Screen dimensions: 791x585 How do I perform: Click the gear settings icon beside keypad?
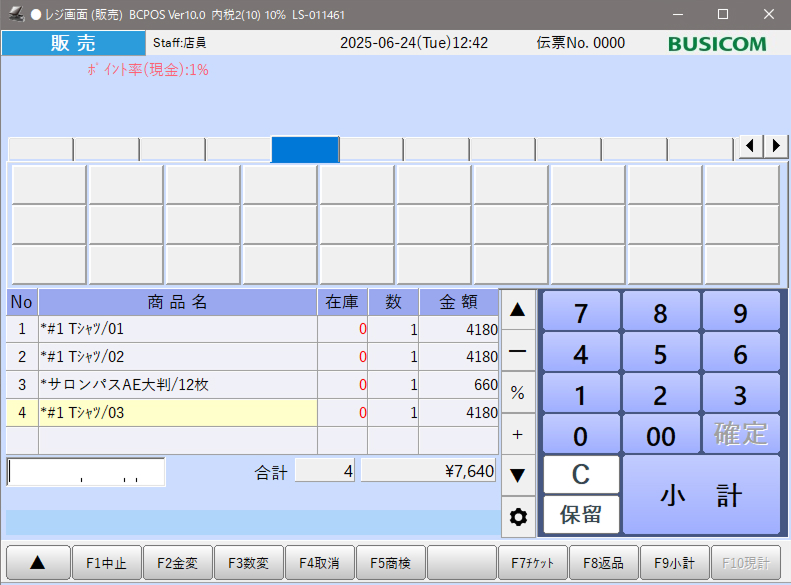[518, 517]
